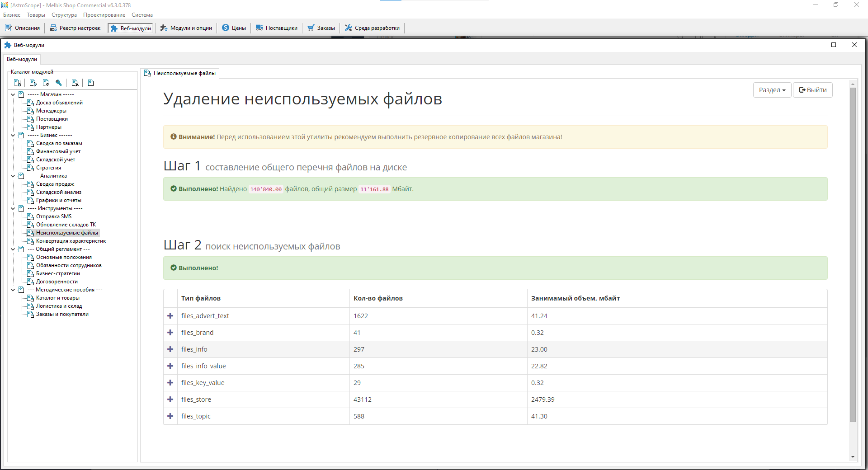Collapse the Аналитика tree group

coord(13,176)
